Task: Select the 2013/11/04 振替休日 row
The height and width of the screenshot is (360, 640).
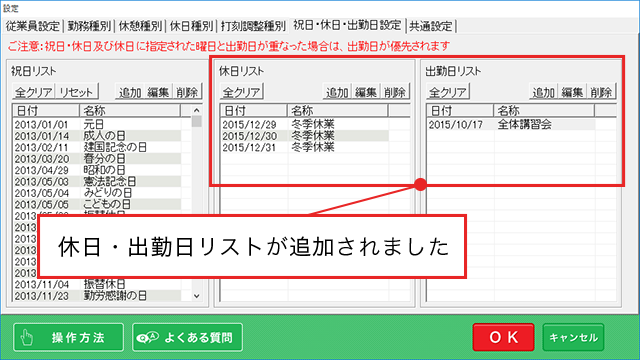Action: point(97,284)
